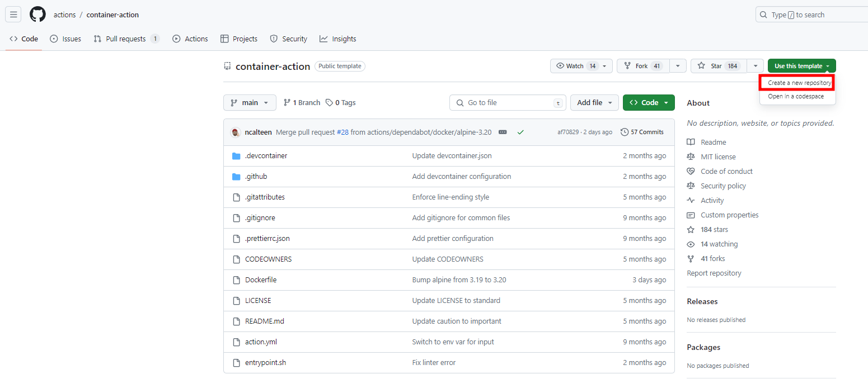Image resolution: width=868 pixels, height=379 pixels.
Task: Open the Actions tab
Action: 190,39
